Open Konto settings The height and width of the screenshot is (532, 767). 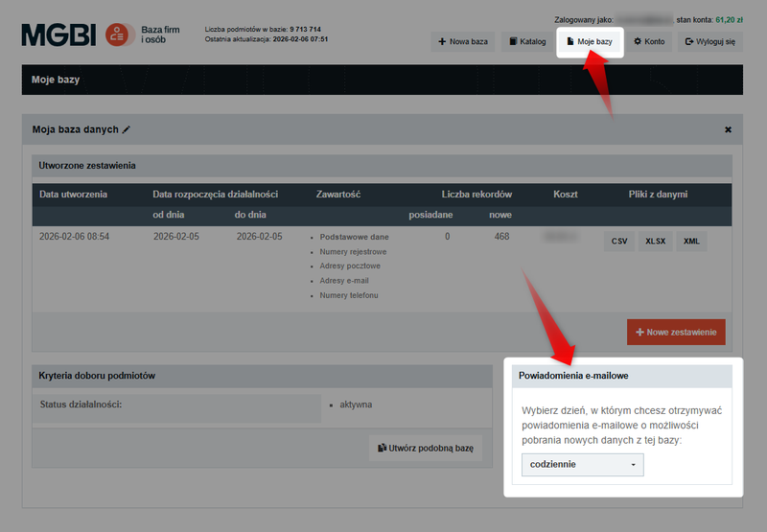point(649,42)
